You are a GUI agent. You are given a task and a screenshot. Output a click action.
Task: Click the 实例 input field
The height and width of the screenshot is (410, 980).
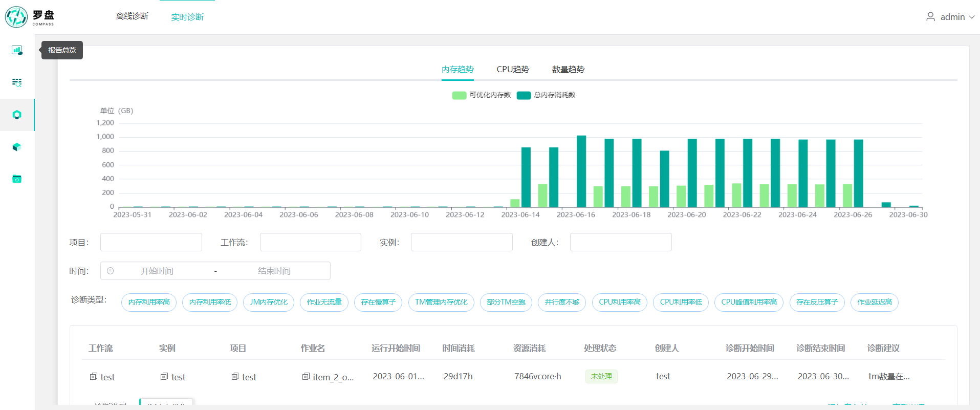coord(462,242)
